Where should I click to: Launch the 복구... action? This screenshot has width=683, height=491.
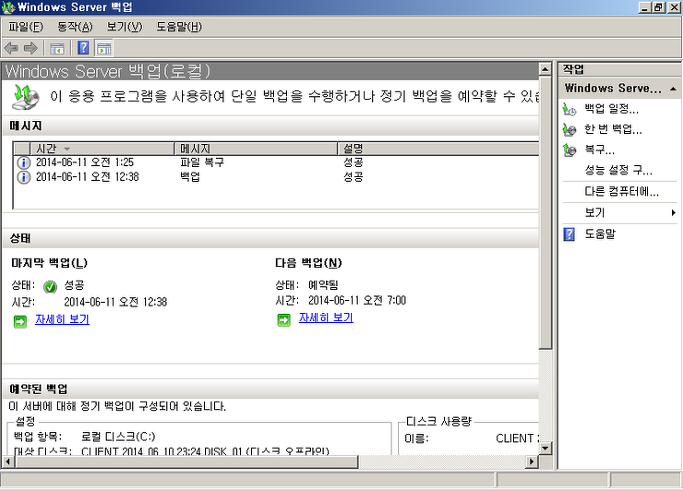(x=599, y=150)
